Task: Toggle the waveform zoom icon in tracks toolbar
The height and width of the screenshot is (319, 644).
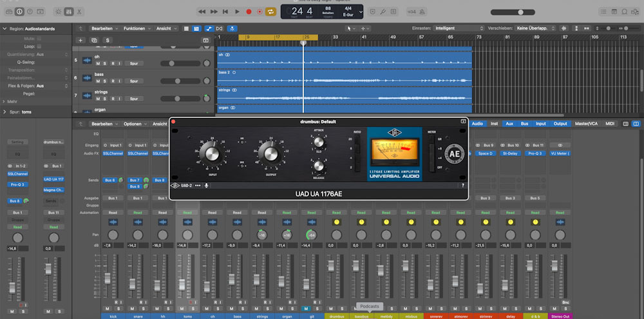Action: 564,28
